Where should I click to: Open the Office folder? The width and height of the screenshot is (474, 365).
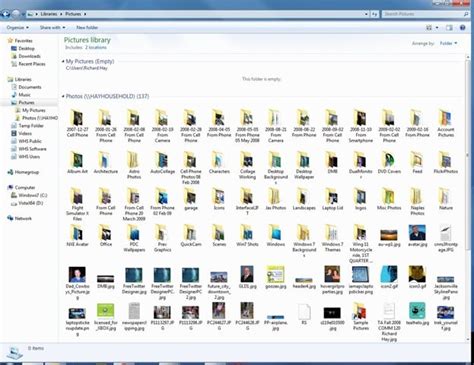pos(106,235)
